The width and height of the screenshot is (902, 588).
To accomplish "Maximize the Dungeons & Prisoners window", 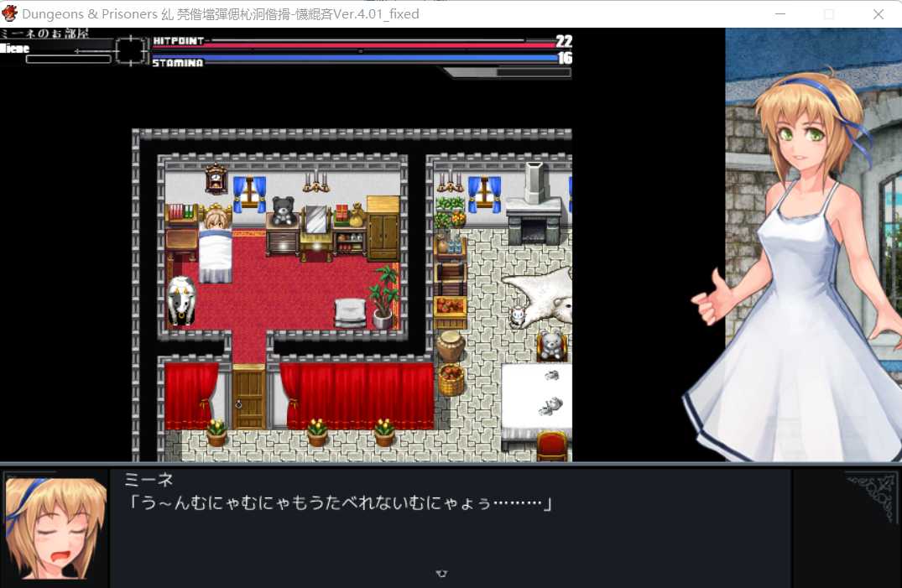I will [829, 13].
